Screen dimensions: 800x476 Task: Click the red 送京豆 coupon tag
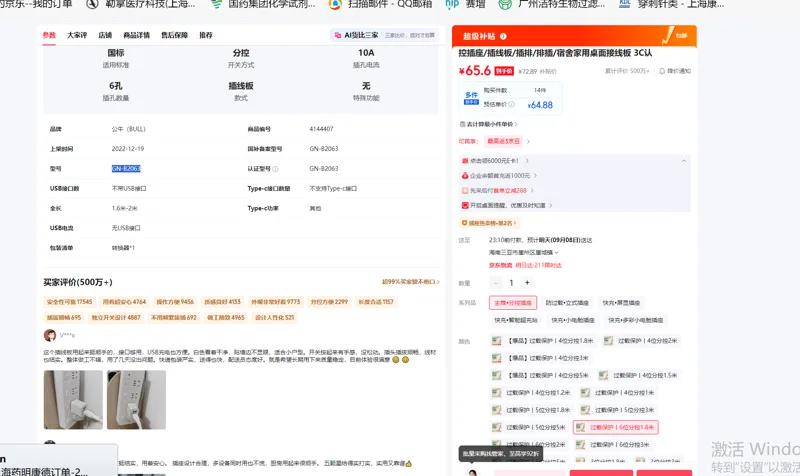pos(503,141)
